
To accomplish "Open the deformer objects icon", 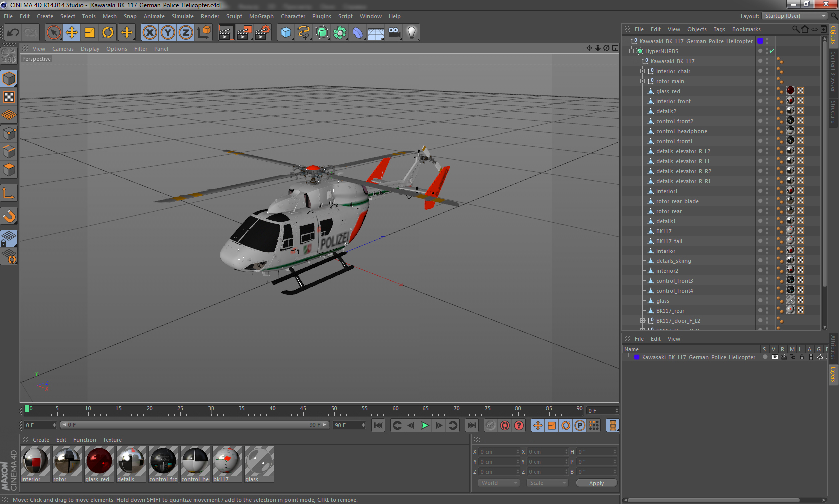I will tap(358, 33).
